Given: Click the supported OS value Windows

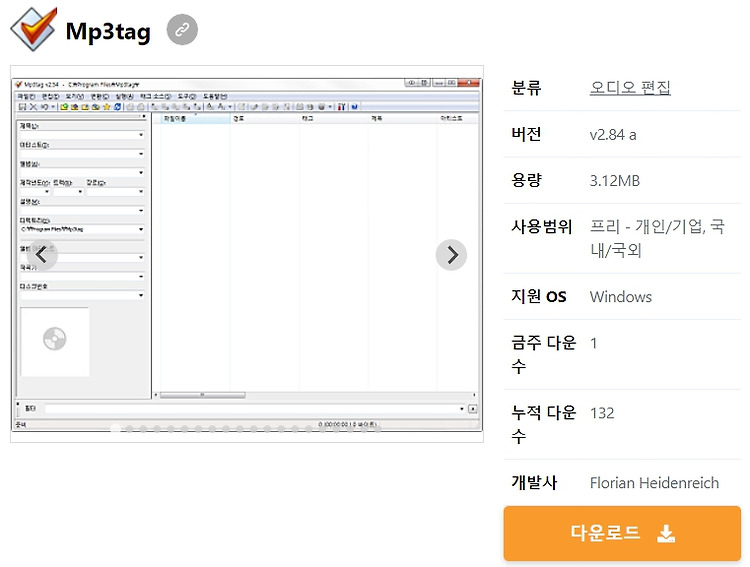Looking at the screenshot, I should pyautogui.click(x=620, y=297).
